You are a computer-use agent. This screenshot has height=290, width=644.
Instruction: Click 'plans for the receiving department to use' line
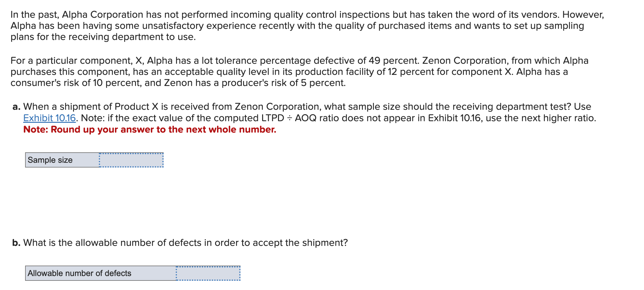tap(103, 37)
